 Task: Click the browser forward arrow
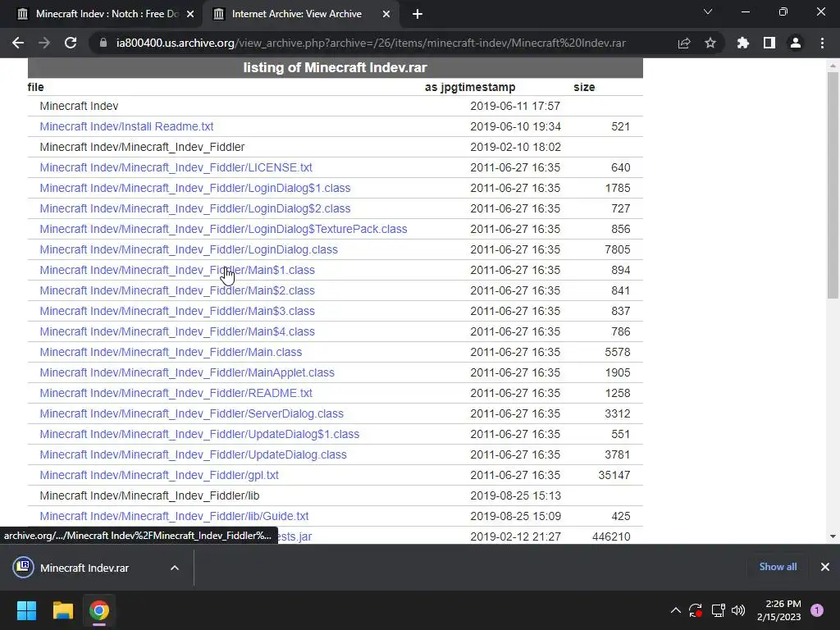click(x=44, y=43)
